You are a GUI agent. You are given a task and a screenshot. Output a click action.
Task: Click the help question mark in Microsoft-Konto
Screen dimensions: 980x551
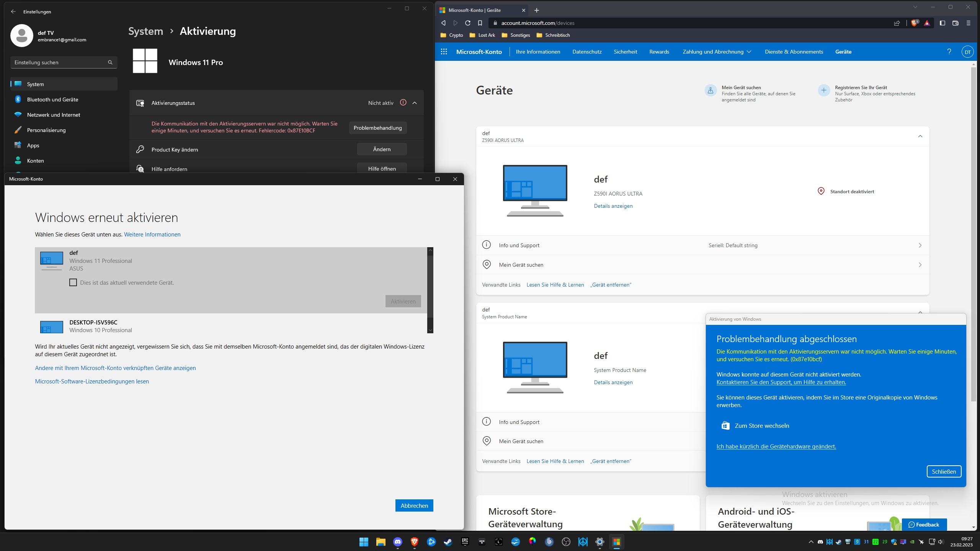coord(949,52)
